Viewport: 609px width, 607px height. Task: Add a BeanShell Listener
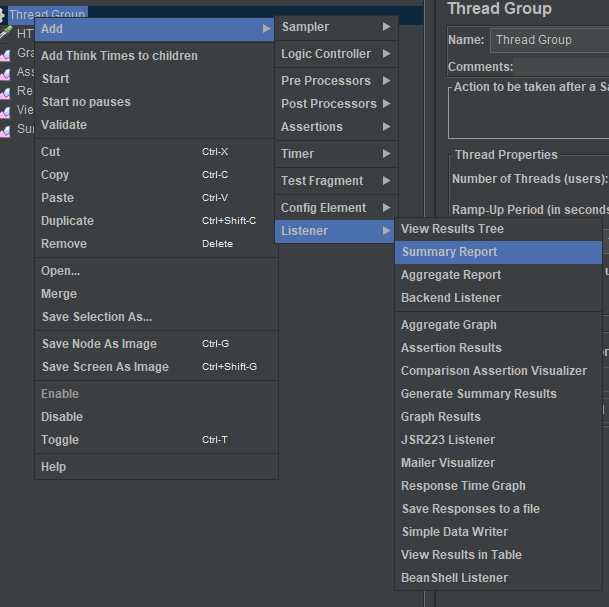point(498,578)
